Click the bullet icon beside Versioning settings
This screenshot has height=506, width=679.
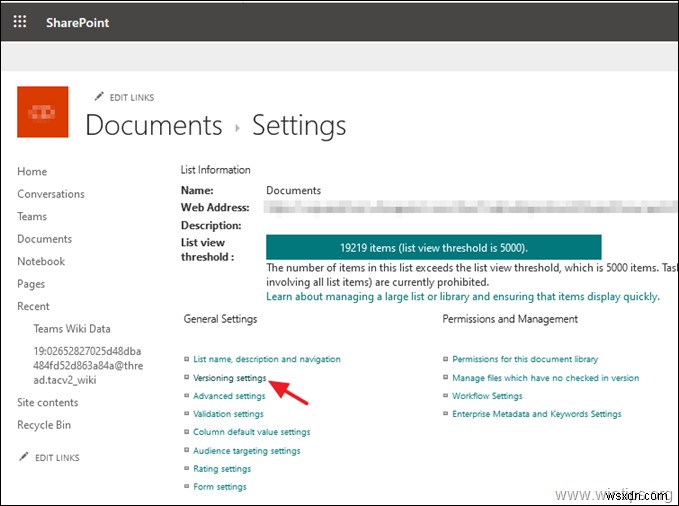click(187, 377)
